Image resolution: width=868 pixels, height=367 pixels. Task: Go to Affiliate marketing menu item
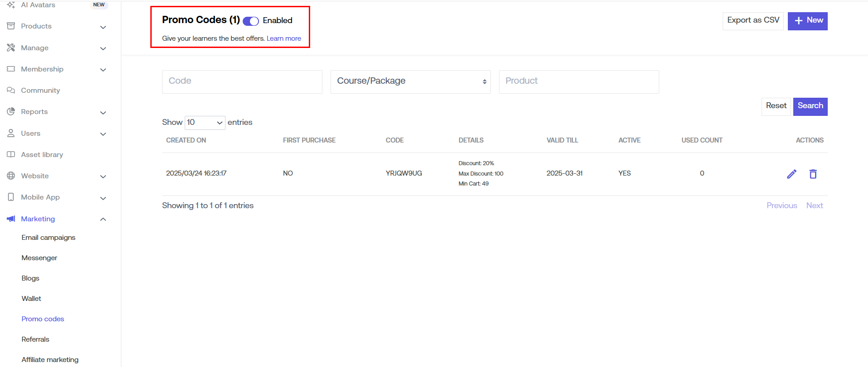pos(50,360)
